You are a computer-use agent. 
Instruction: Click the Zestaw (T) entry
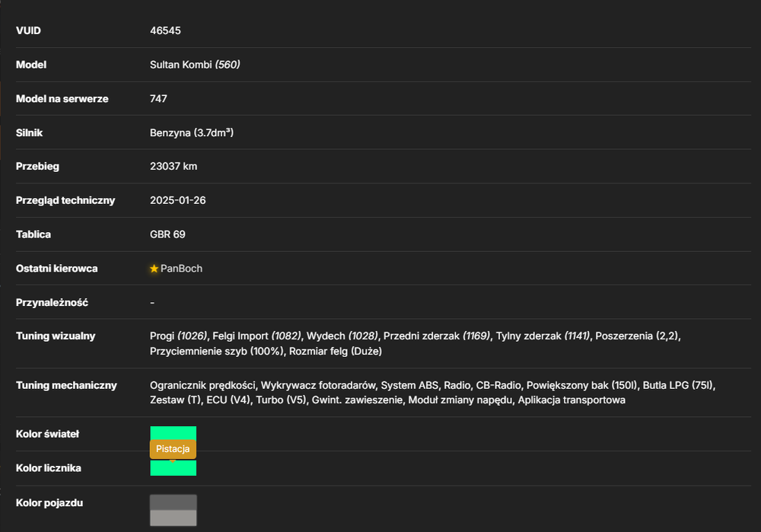(x=175, y=400)
